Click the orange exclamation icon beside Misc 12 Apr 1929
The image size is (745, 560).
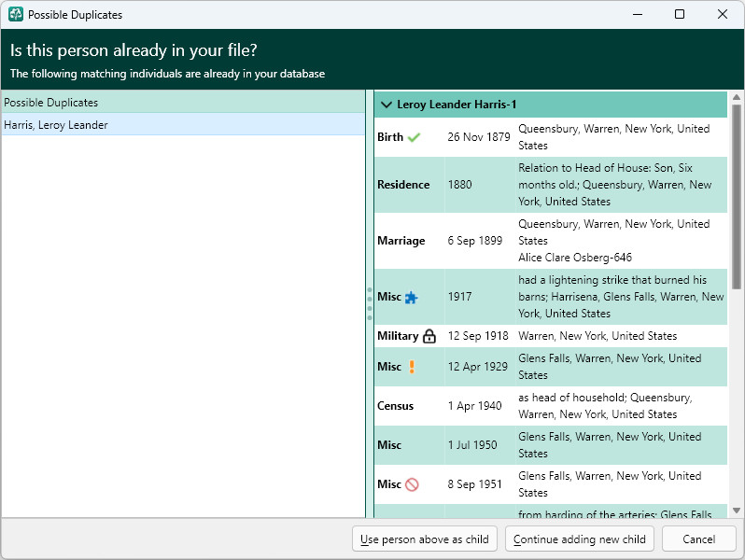pos(412,367)
